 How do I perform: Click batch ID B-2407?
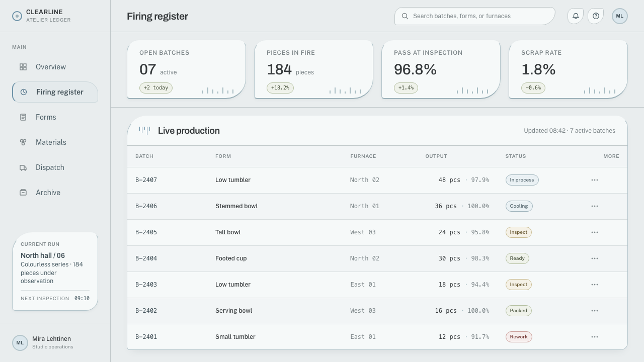click(146, 180)
